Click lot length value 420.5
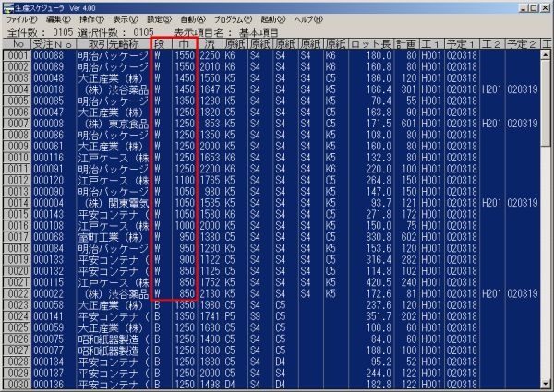This screenshot has width=554, height=392. (x=379, y=282)
